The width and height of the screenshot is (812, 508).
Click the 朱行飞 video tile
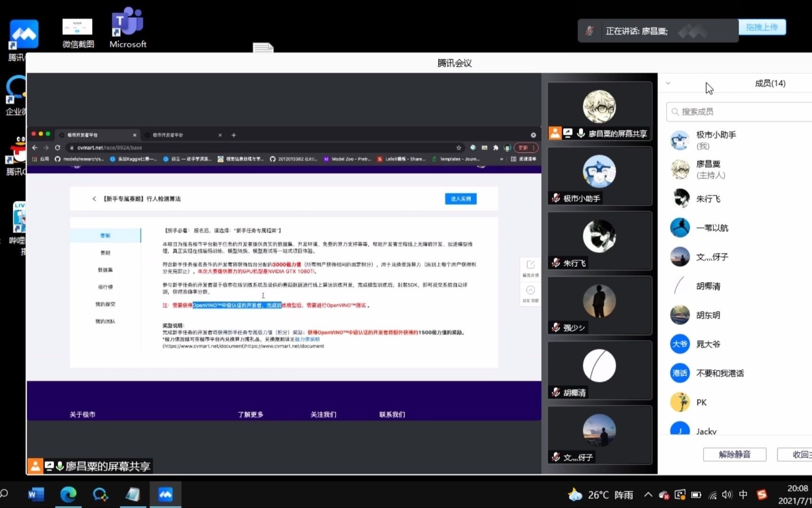(600, 241)
